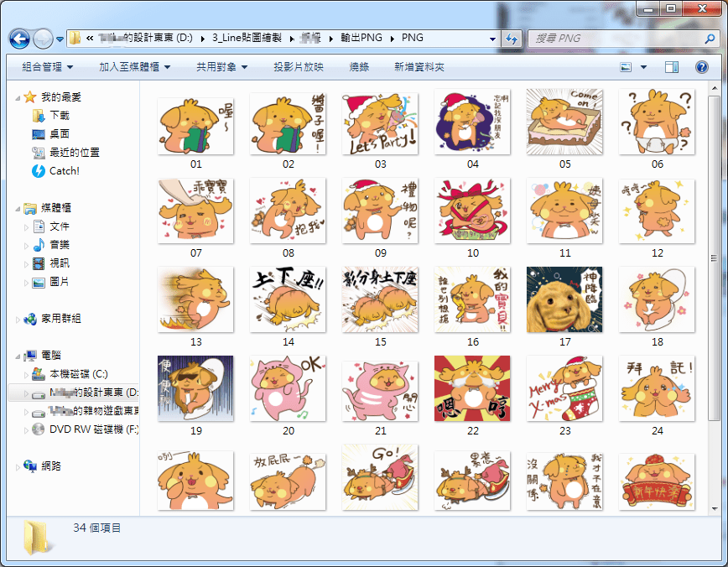Select the 本機磁碟 (C:) drive

pos(79,374)
